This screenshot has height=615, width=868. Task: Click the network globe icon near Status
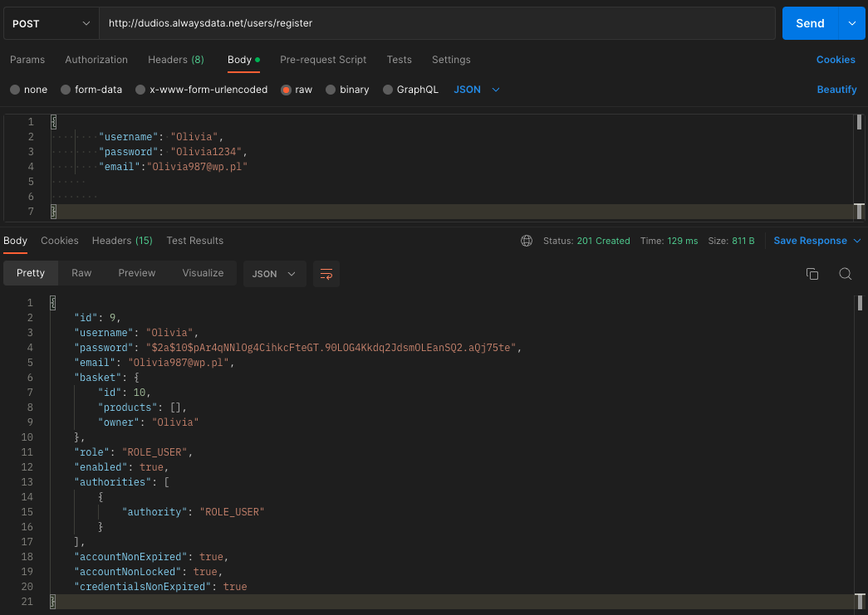click(x=527, y=241)
